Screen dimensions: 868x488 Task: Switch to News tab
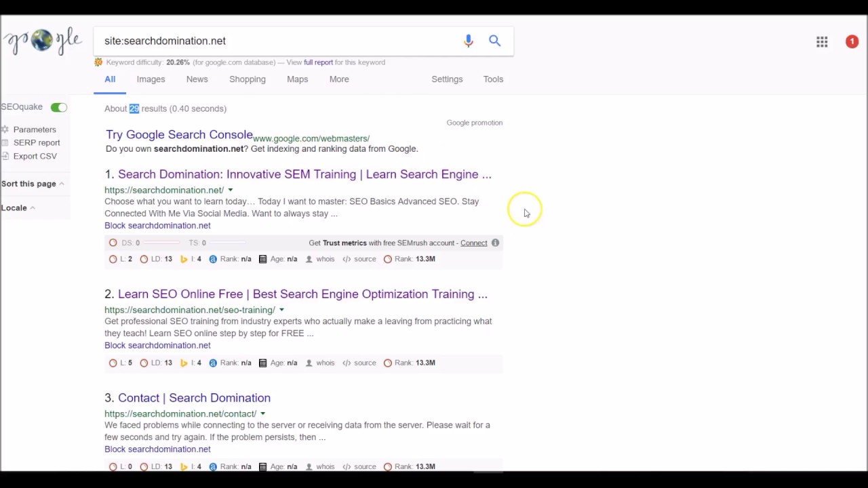197,79
